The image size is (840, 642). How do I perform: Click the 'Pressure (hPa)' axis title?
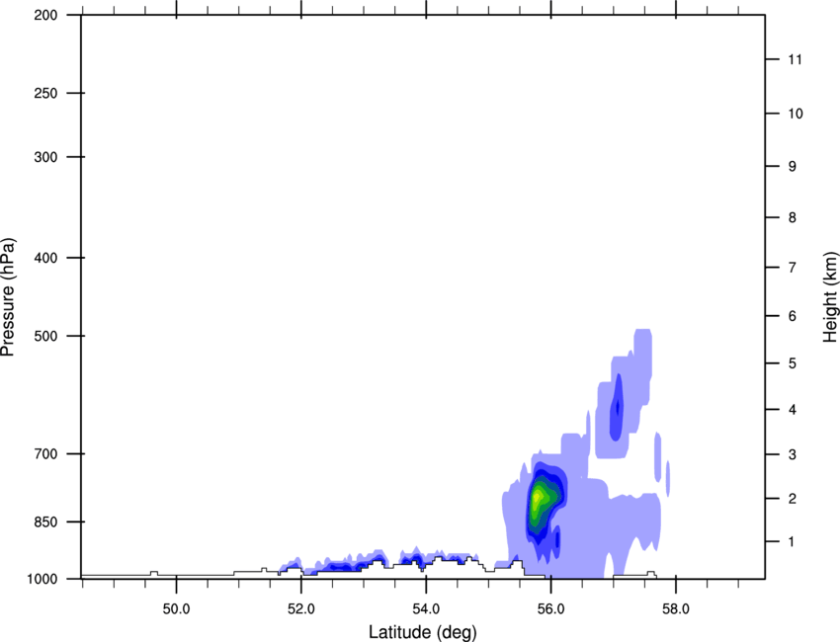point(8,296)
